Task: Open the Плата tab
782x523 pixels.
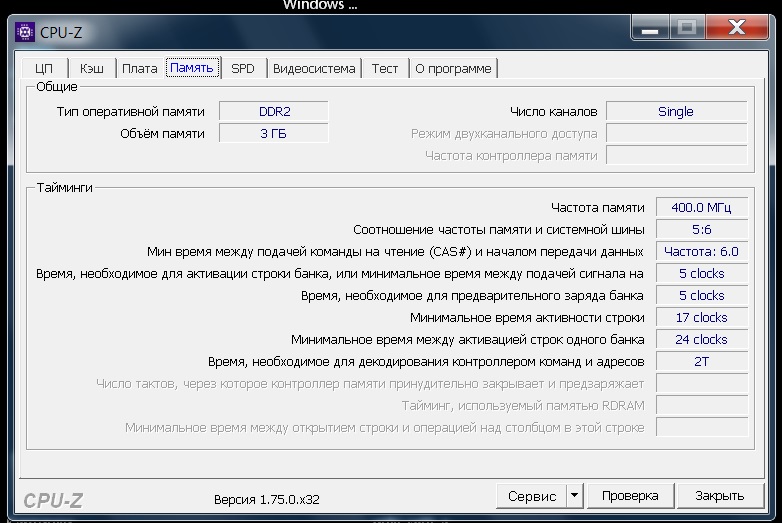Action: pos(140,68)
